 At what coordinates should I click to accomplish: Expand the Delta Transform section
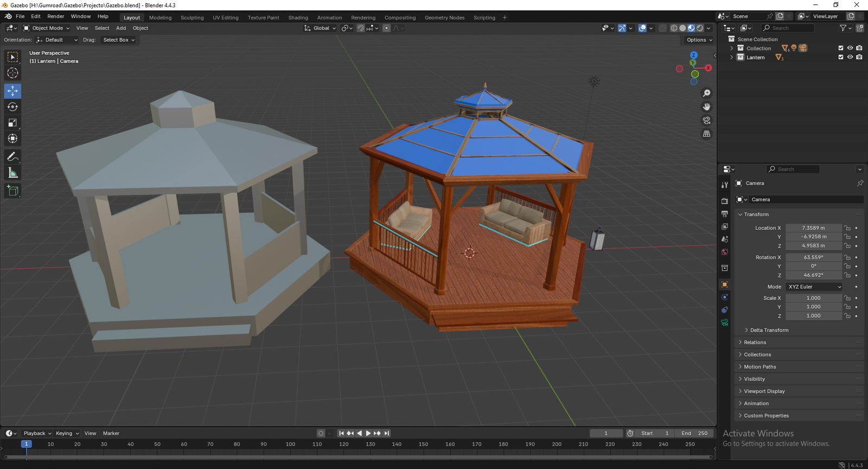point(769,330)
